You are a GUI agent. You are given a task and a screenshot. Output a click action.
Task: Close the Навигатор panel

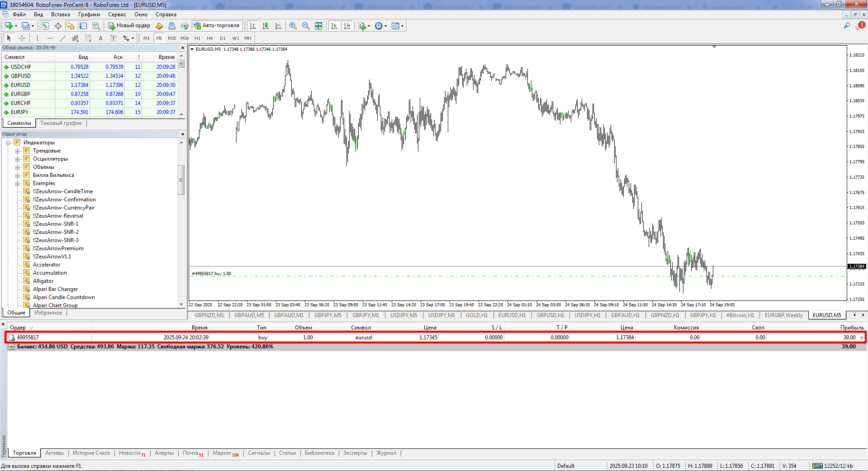coord(183,134)
